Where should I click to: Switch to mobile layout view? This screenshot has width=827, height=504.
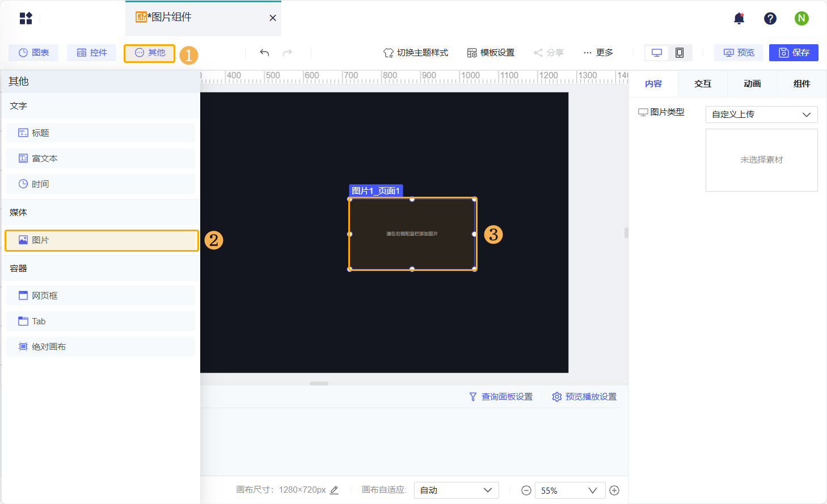tap(680, 53)
